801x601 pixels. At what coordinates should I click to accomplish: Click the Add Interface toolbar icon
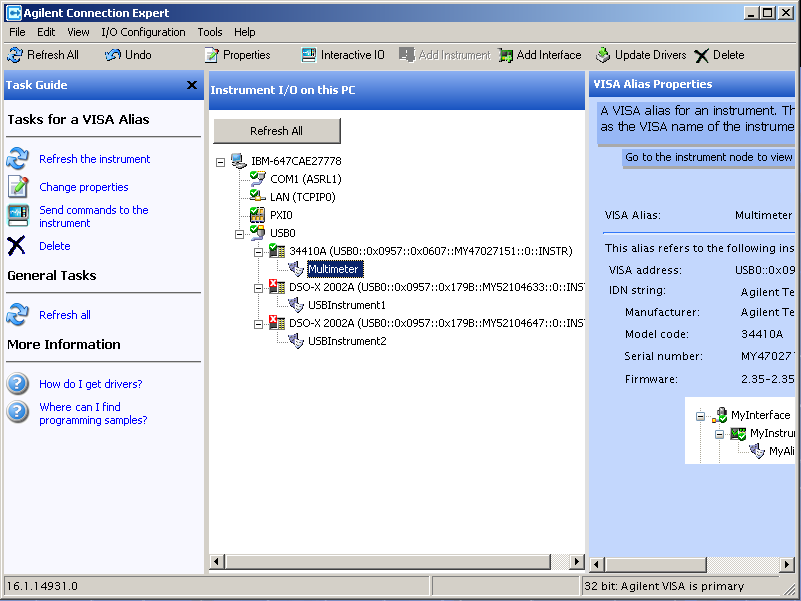pos(506,55)
